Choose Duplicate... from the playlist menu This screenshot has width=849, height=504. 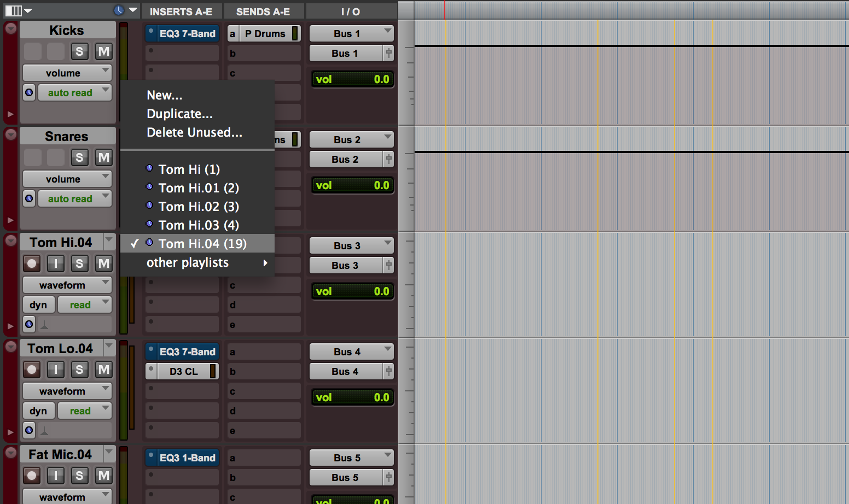[x=179, y=114]
